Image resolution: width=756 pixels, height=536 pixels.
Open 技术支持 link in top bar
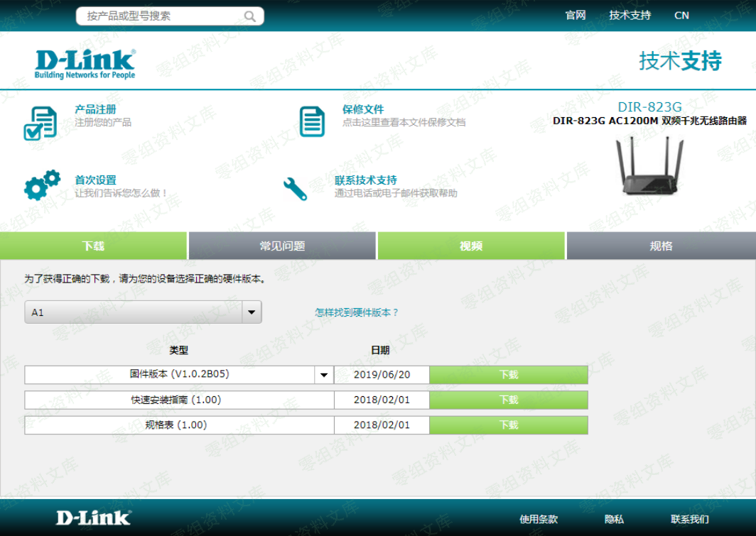(630, 16)
